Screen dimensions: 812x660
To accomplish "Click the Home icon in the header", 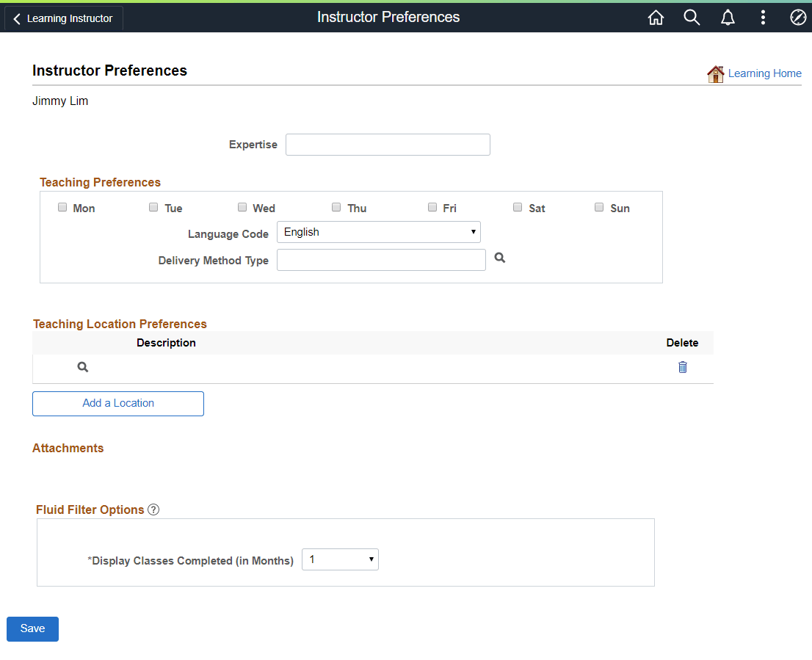I will (656, 17).
